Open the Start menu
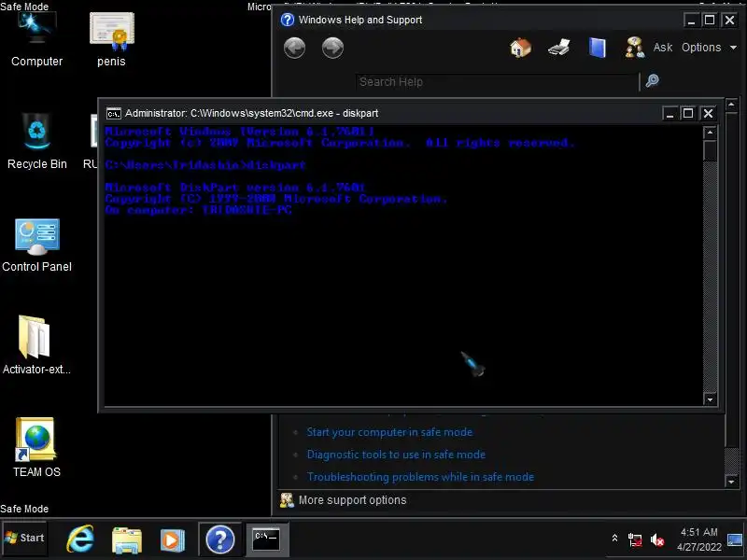The image size is (747, 560). 25,539
